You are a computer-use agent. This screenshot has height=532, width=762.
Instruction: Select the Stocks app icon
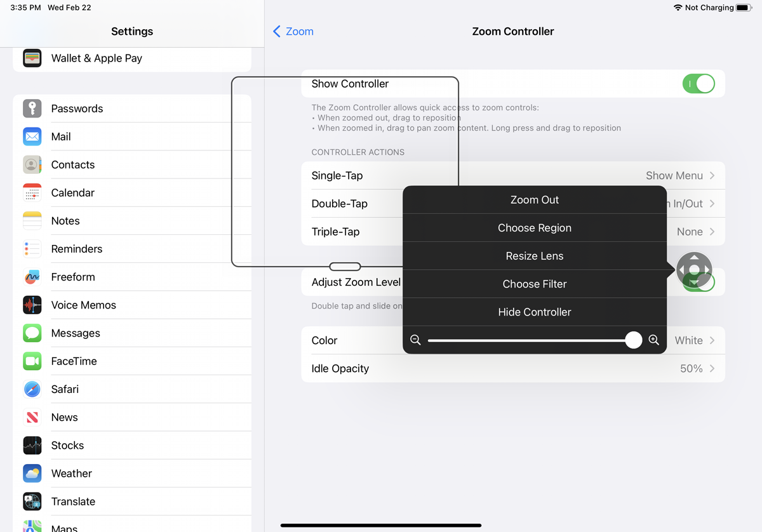click(32, 445)
